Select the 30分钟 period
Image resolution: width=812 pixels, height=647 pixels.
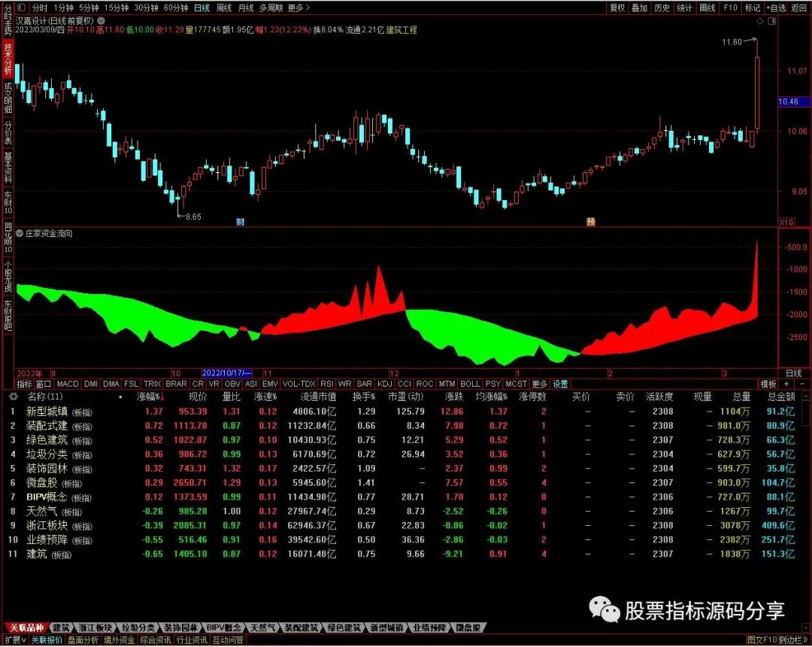pyautogui.click(x=146, y=8)
